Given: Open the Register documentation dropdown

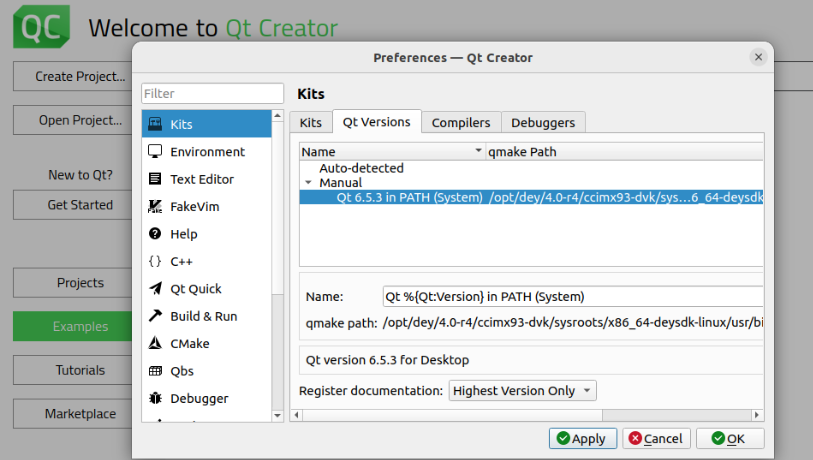Looking at the screenshot, I should click(523, 391).
